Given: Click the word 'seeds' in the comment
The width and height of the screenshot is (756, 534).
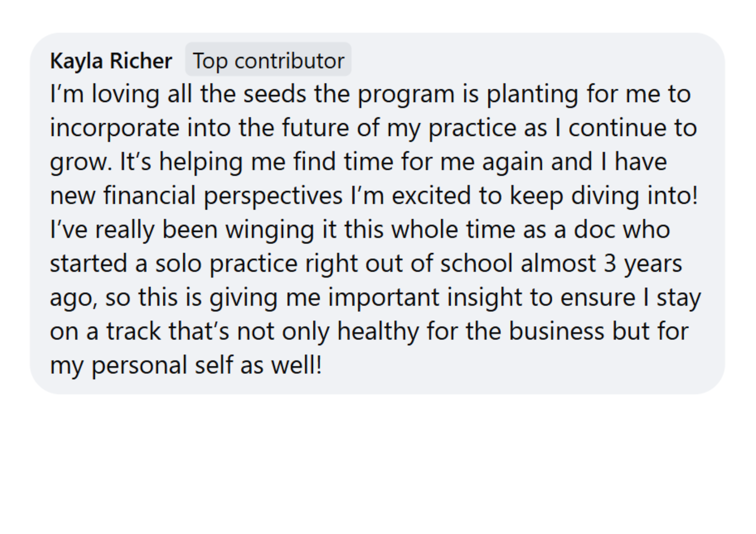Looking at the screenshot, I should (274, 94).
